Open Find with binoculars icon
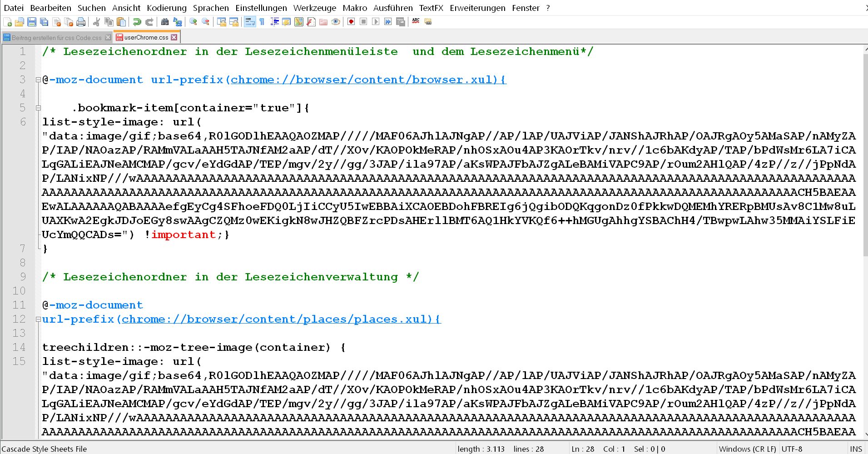 click(x=164, y=22)
